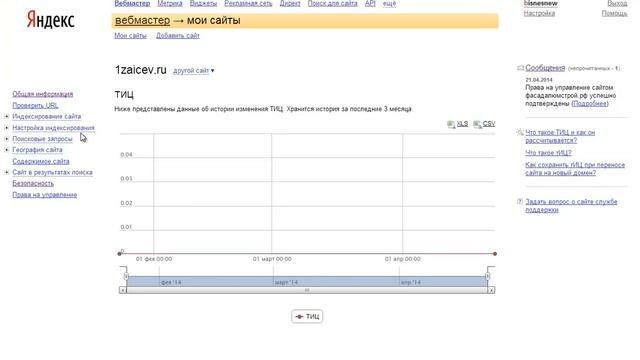Click the 1zaicev.ru site title
640x360 pixels.
(x=140, y=70)
